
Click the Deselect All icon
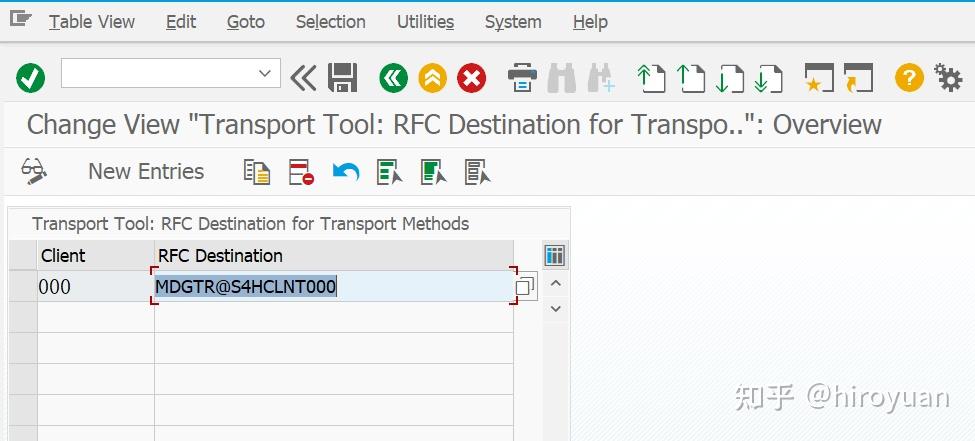[x=478, y=172]
